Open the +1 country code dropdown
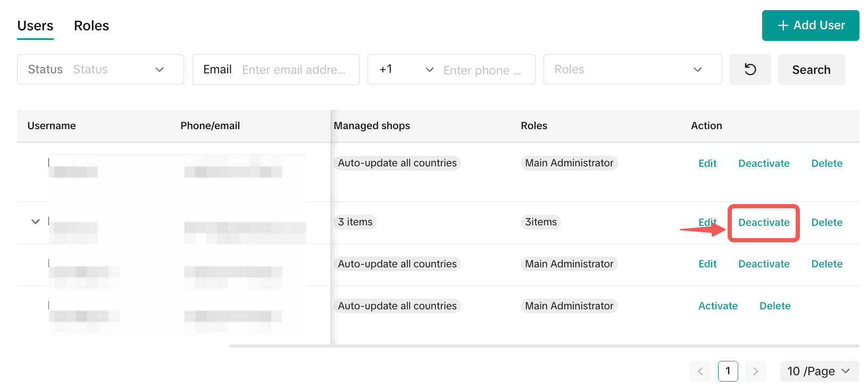 tap(406, 70)
